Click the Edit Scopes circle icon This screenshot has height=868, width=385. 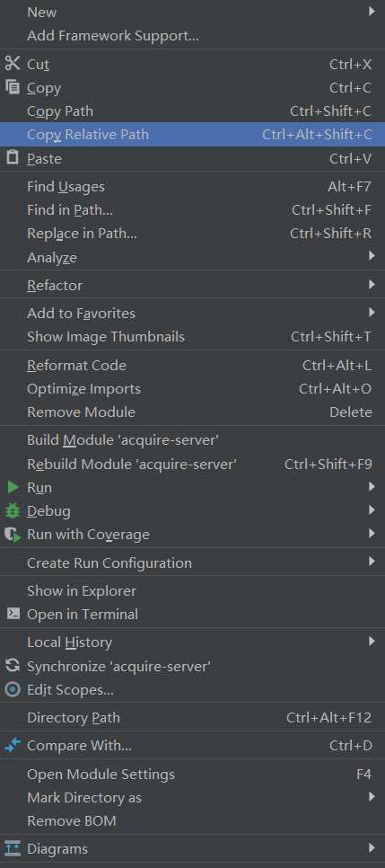click(13, 690)
